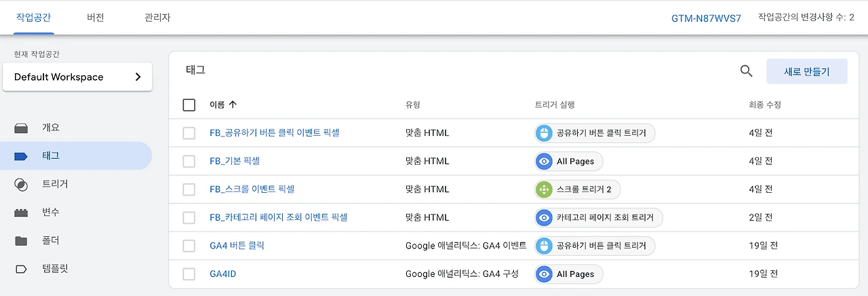868x296 pixels.
Task: Sort tags by the 이름 column arrow
Action: point(233,105)
